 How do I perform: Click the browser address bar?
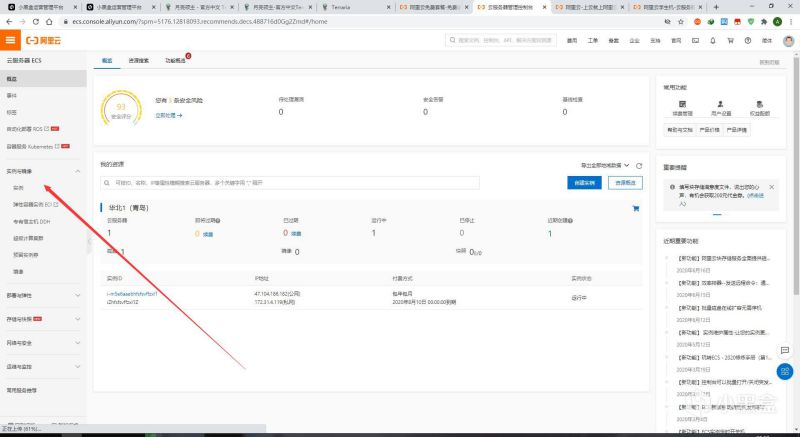pyautogui.click(x=357, y=22)
